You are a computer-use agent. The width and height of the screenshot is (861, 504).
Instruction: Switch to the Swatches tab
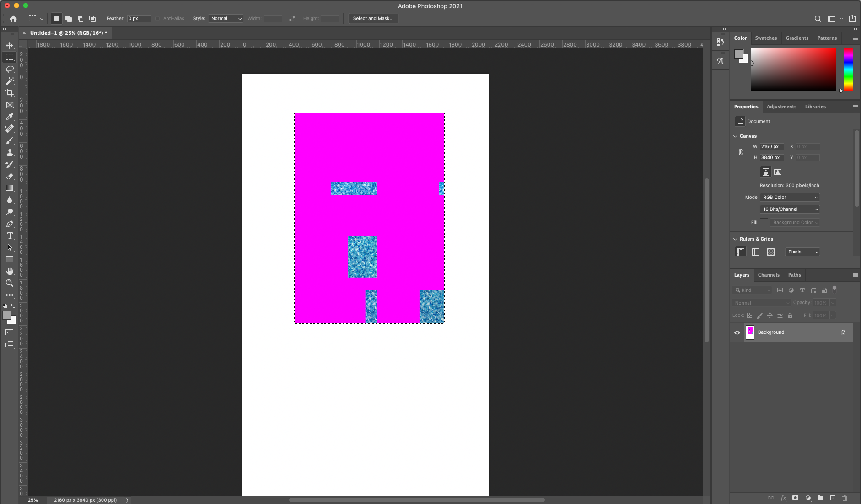coord(766,38)
